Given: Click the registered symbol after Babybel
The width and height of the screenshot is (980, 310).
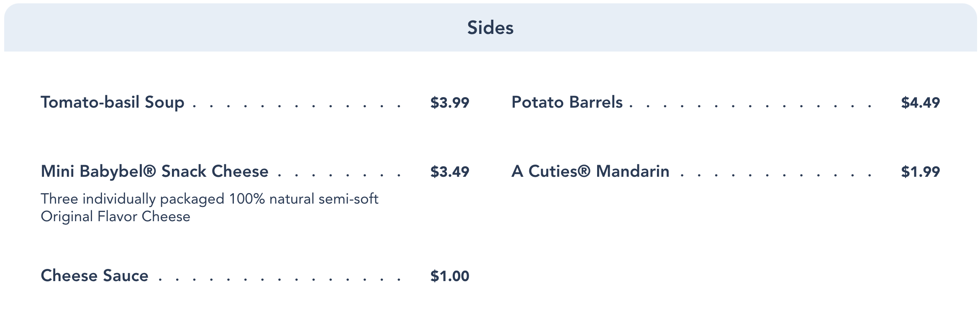Looking at the screenshot, I should tap(150, 171).
